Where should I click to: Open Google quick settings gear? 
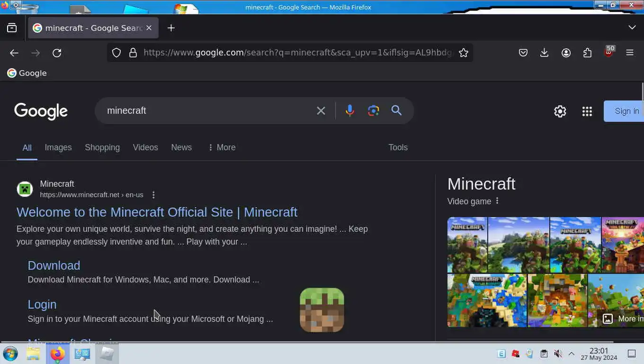560,111
